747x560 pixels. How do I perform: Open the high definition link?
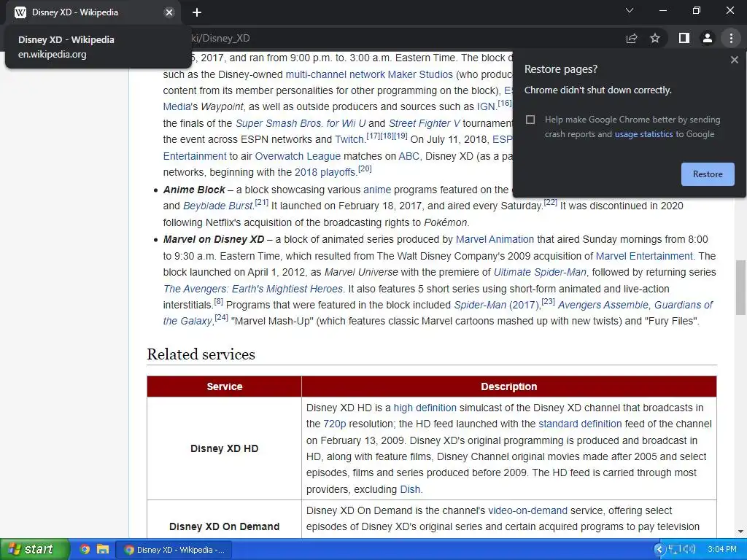point(425,408)
